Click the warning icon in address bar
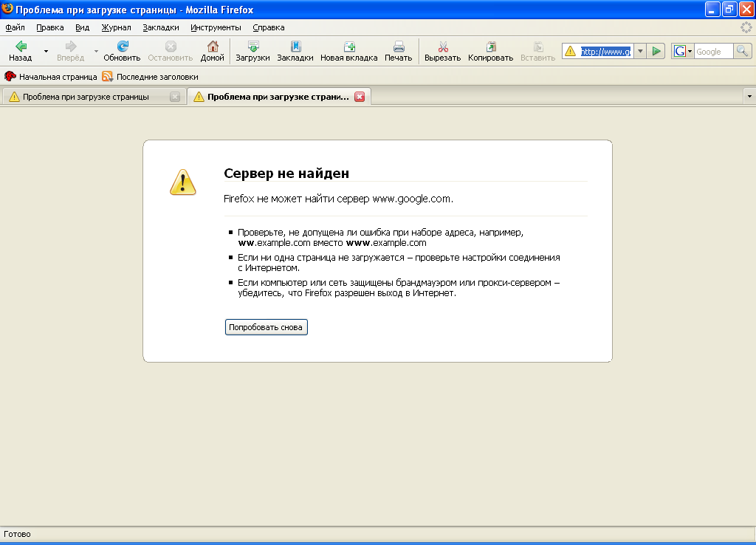 (571, 51)
